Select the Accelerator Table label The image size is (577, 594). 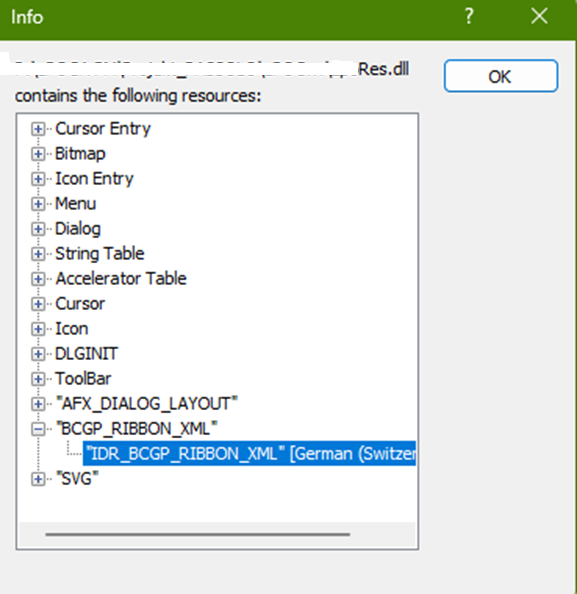click(x=121, y=279)
